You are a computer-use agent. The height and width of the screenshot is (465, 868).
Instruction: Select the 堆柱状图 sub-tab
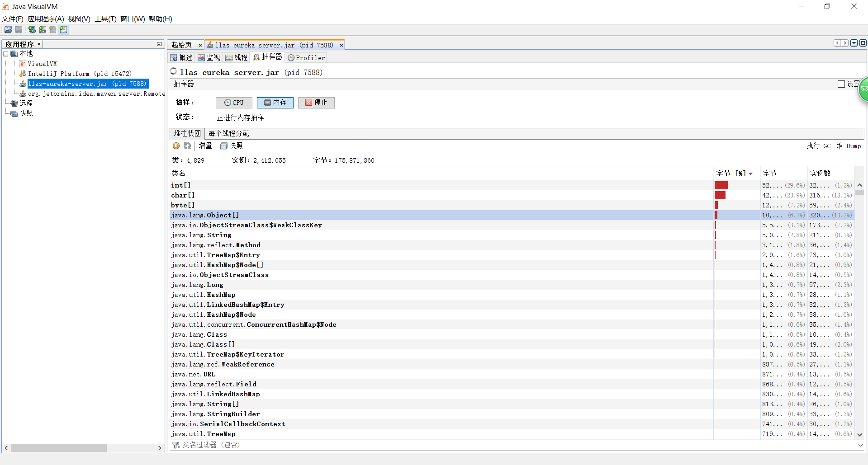(187, 134)
